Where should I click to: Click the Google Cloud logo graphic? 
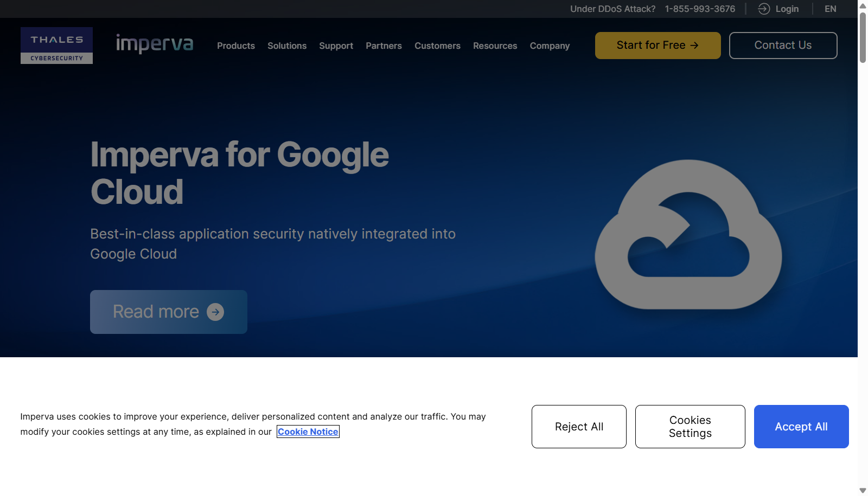click(x=688, y=234)
